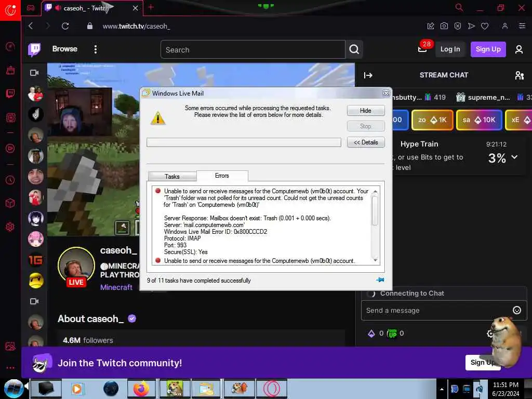Click the taskbar clock showing 11:51 PM

(x=506, y=389)
